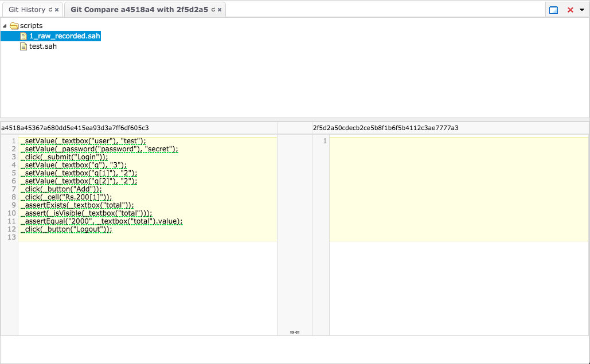Click the 1_raw_recorded.sah file icon

tap(24, 36)
